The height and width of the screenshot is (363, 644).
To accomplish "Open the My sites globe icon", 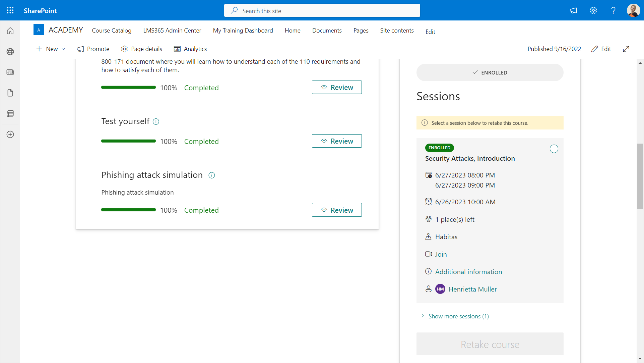I will pyautogui.click(x=10, y=52).
